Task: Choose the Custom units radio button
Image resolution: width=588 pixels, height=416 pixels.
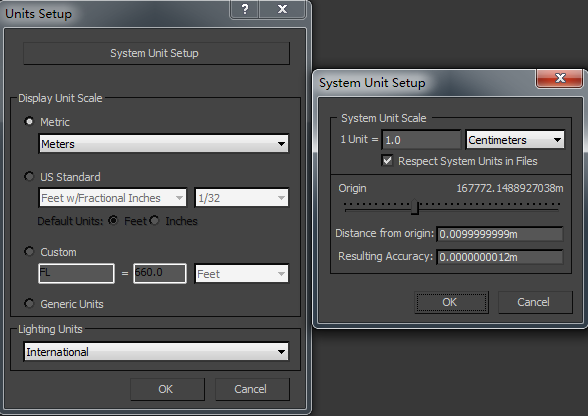Action: (29, 251)
